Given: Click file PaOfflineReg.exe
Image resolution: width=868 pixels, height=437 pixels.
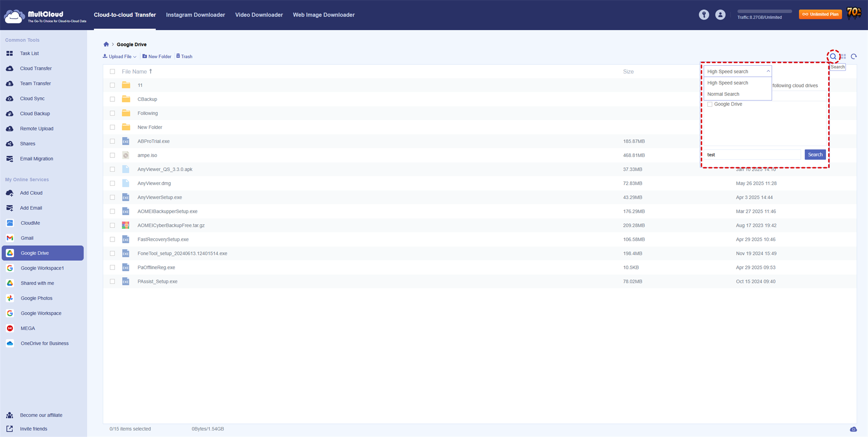Looking at the screenshot, I should (156, 268).
